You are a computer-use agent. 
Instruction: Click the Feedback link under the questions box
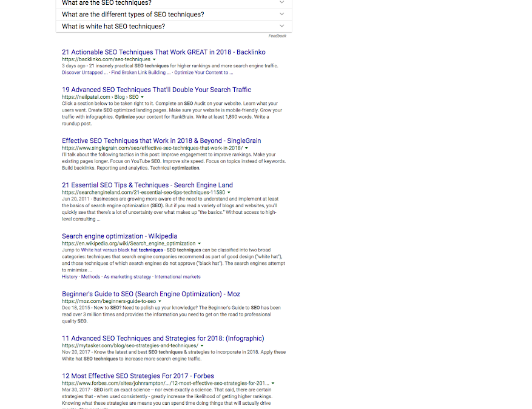pyautogui.click(x=277, y=36)
